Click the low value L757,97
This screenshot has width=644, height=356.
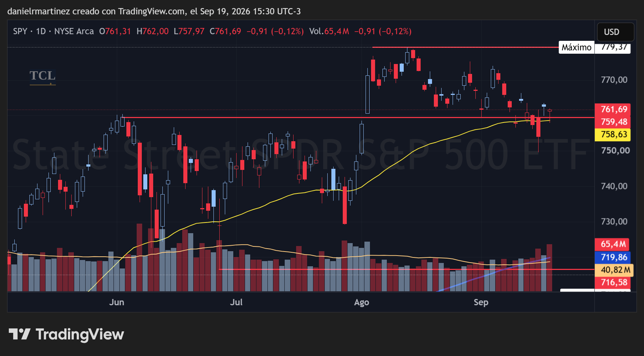coord(189,31)
